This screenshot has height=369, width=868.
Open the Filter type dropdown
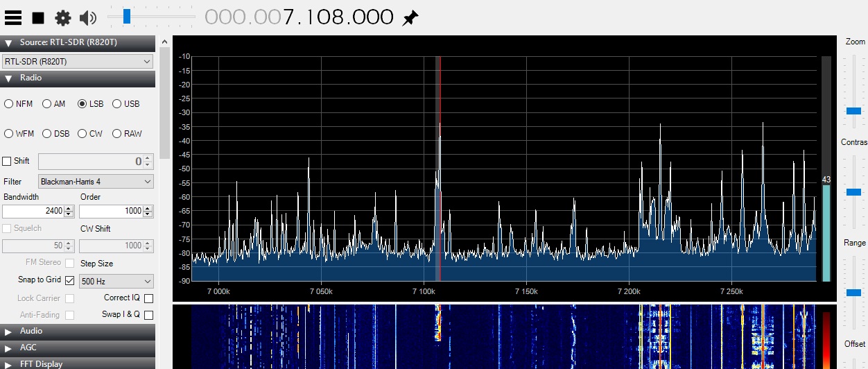[x=96, y=182]
